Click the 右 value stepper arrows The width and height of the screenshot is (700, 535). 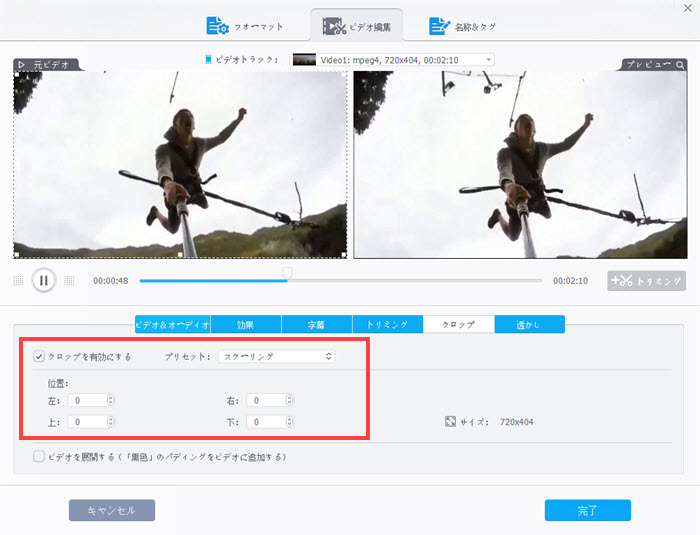(289, 401)
